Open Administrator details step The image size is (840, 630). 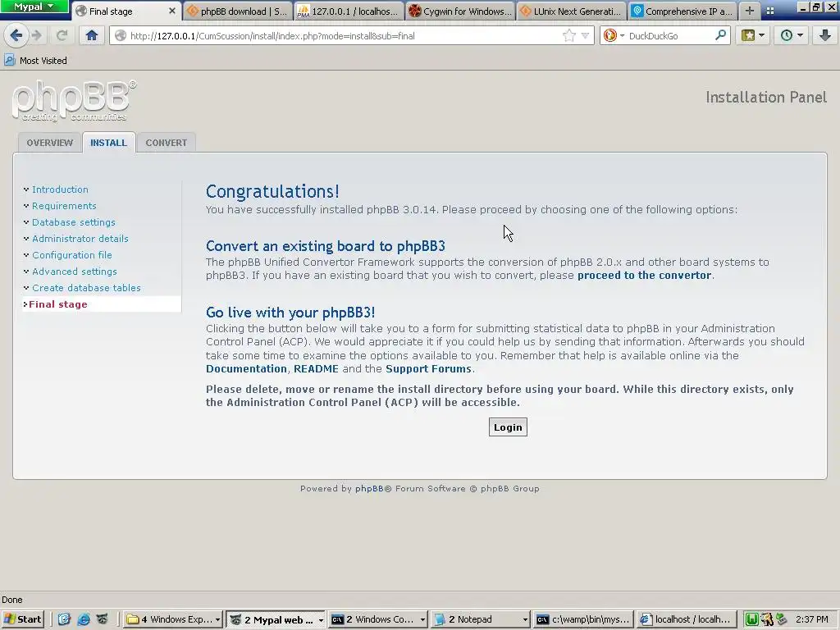click(x=80, y=239)
